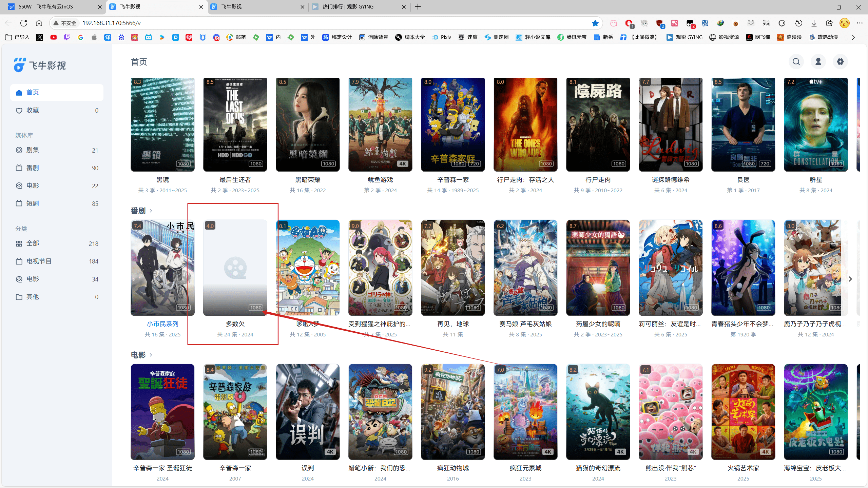
Task: Open the 脚本大全 bookmark
Action: 410,37
